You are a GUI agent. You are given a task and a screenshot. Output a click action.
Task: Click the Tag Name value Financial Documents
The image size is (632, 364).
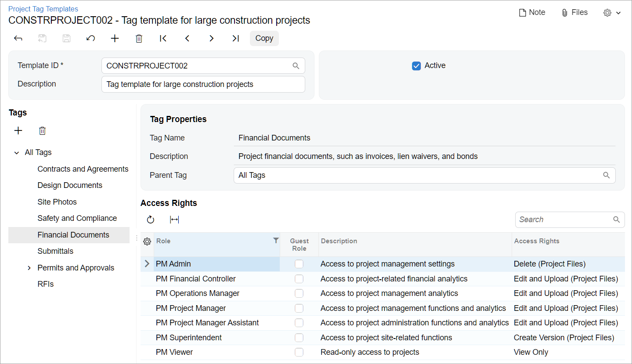(x=274, y=138)
